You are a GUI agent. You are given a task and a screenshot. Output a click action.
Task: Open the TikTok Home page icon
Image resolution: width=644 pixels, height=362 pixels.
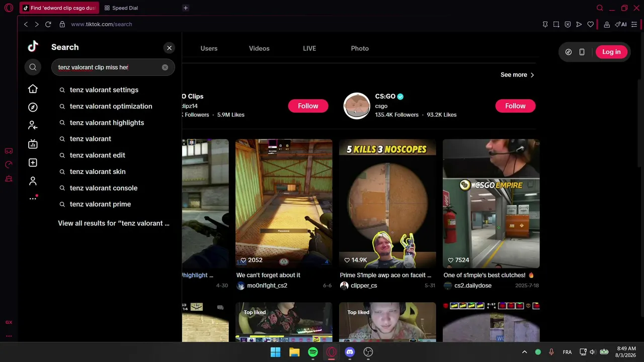(33, 88)
